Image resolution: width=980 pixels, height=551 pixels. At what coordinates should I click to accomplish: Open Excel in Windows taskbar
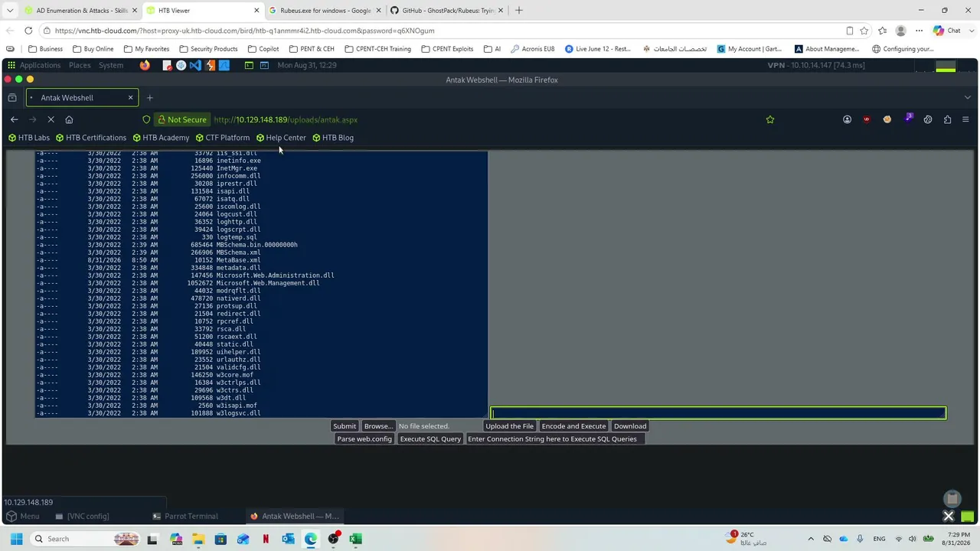click(355, 539)
